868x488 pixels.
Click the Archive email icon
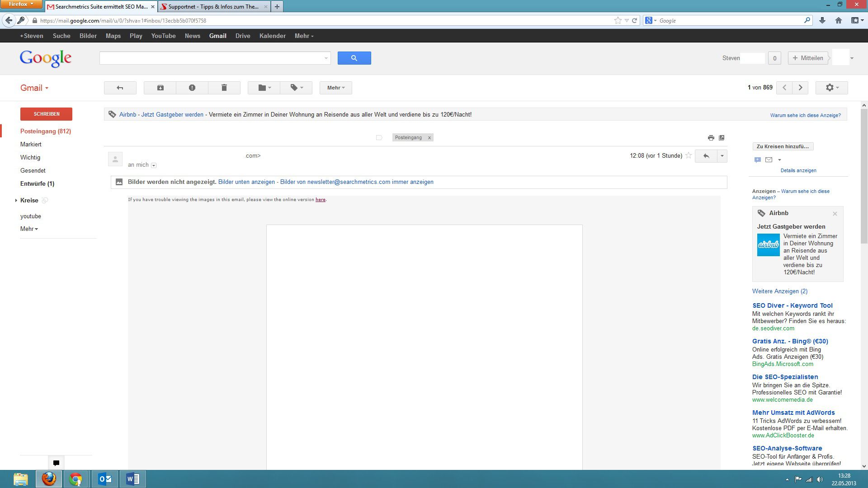coord(160,88)
